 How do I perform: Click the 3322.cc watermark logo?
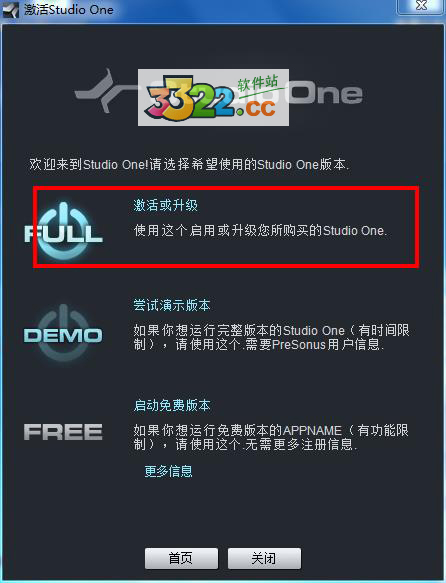click(x=213, y=97)
